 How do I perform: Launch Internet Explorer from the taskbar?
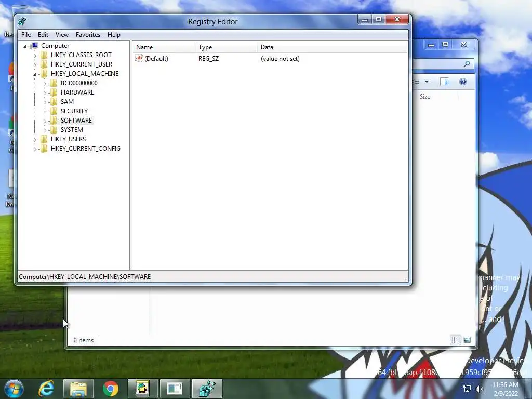point(46,389)
